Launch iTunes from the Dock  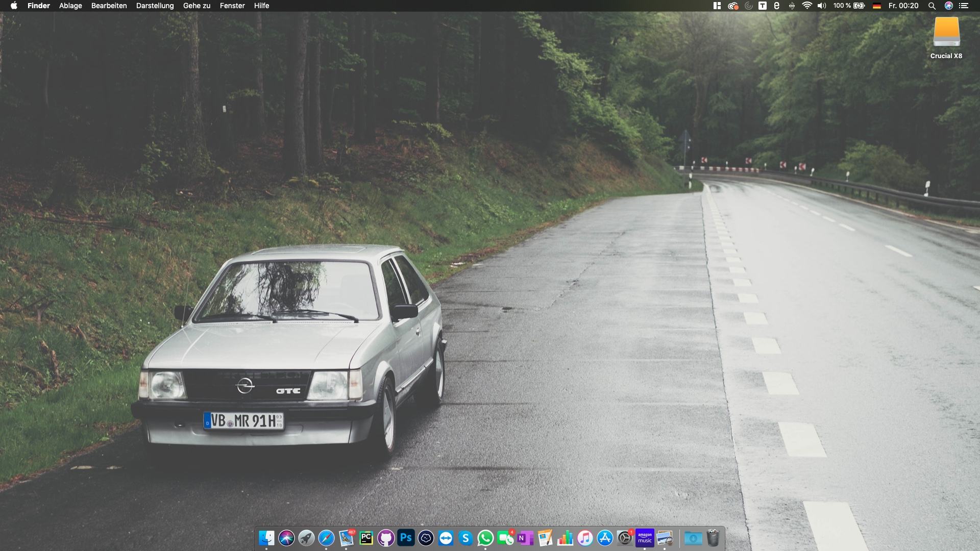(585, 538)
